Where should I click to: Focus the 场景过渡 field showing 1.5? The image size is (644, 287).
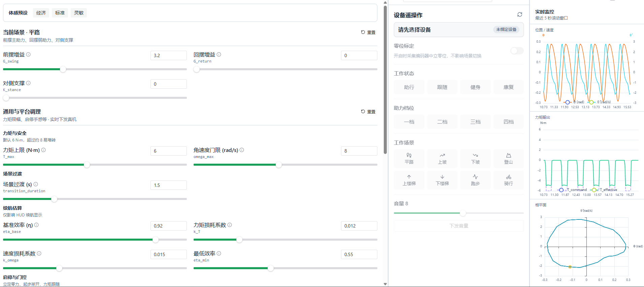[168, 185]
